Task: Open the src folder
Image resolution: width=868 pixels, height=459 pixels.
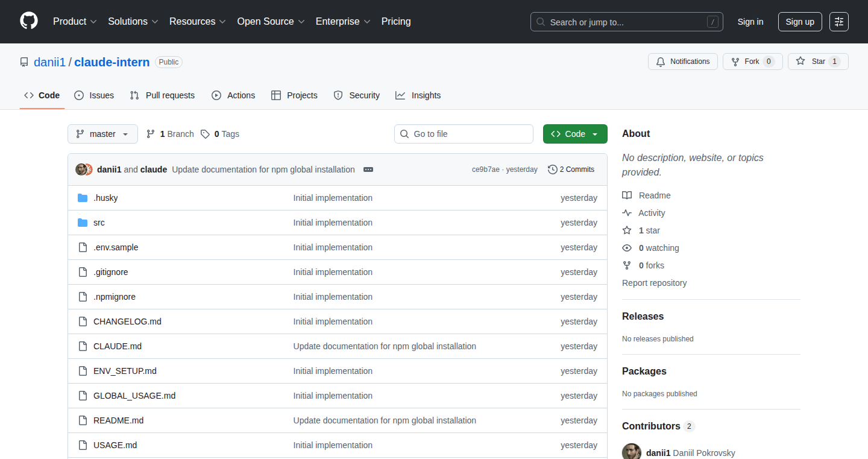Action: point(99,223)
